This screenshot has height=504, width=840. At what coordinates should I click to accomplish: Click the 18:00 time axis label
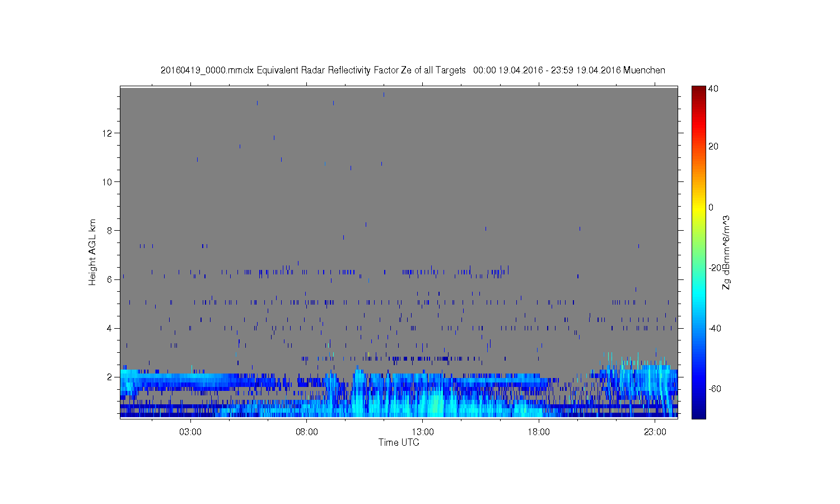point(539,432)
